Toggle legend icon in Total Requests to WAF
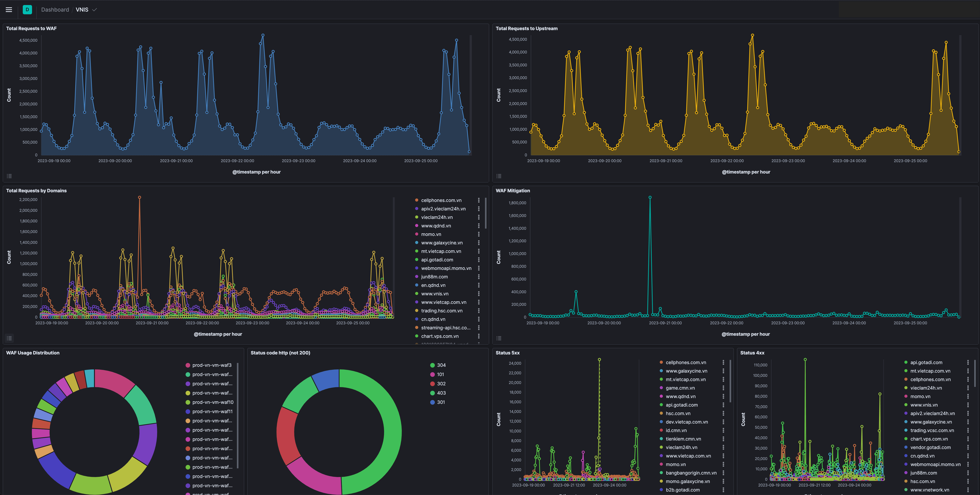The image size is (980, 495). [9, 176]
